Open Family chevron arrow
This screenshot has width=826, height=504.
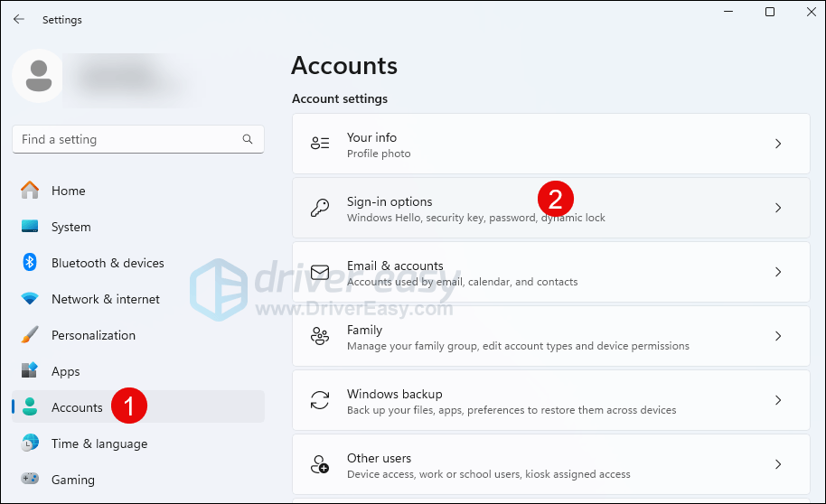click(x=778, y=337)
